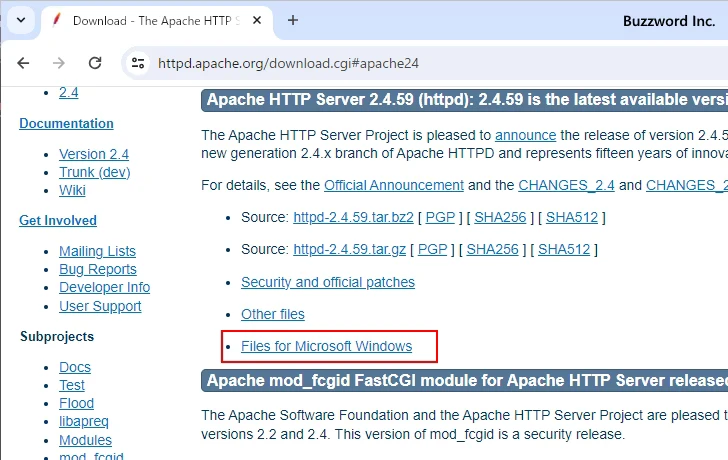Image resolution: width=728 pixels, height=460 pixels.
Task: Click the announce link
Action: coord(526,135)
